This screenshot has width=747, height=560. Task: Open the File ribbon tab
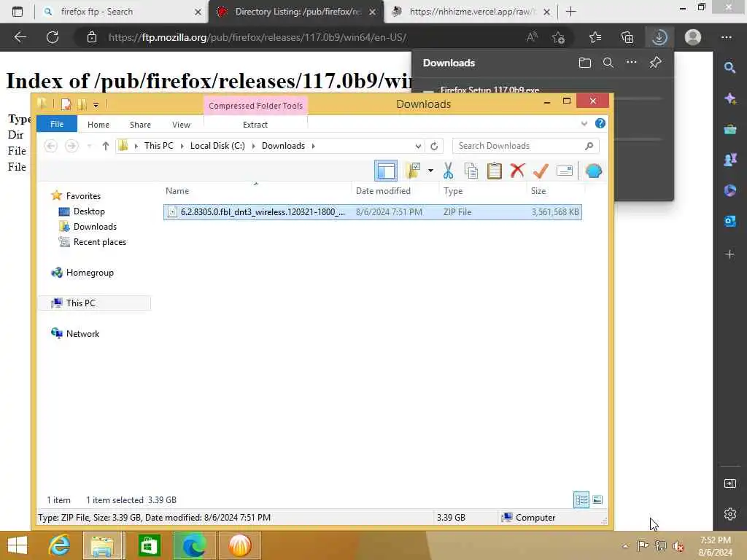tap(57, 124)
